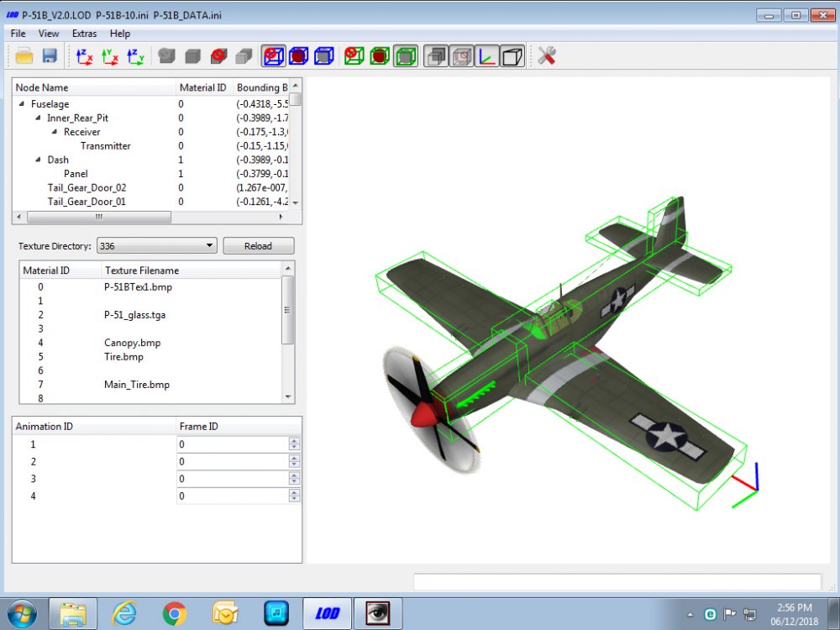This screenshot has width=840, height=630.
Task: Select the Tail_Gear_Door_02 node
Action: tap(87, 187)
